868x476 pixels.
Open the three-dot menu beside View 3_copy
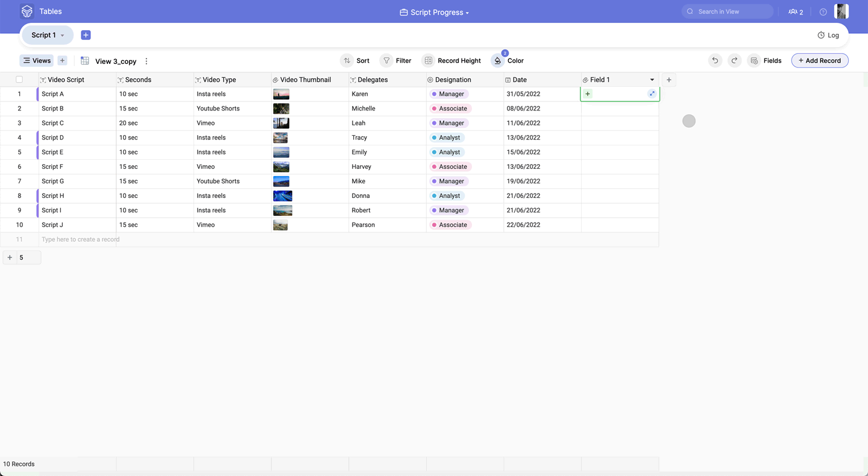coord(146,61)
